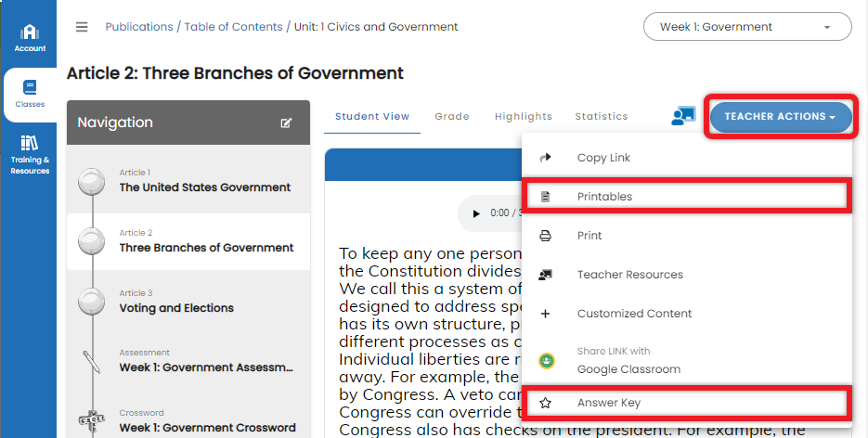Open Table of Contents breadcrumb link
This screenshot has width=868, height=438.
pos(233,27)
